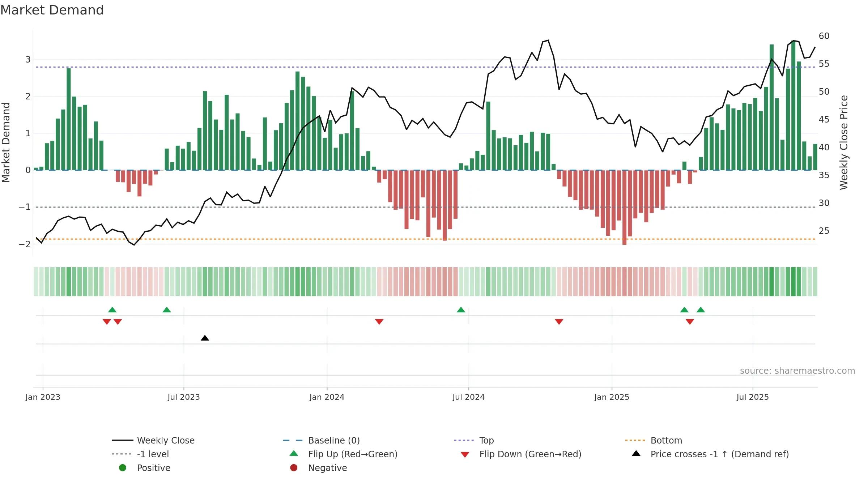Click the Market Demand chart title
Image resolution: width=868 pixels, height=488 pixels.
coord(52,10)
